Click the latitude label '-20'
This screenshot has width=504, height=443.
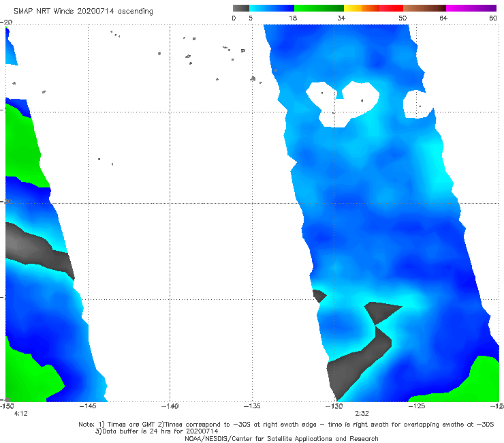(x=6, y=22)
